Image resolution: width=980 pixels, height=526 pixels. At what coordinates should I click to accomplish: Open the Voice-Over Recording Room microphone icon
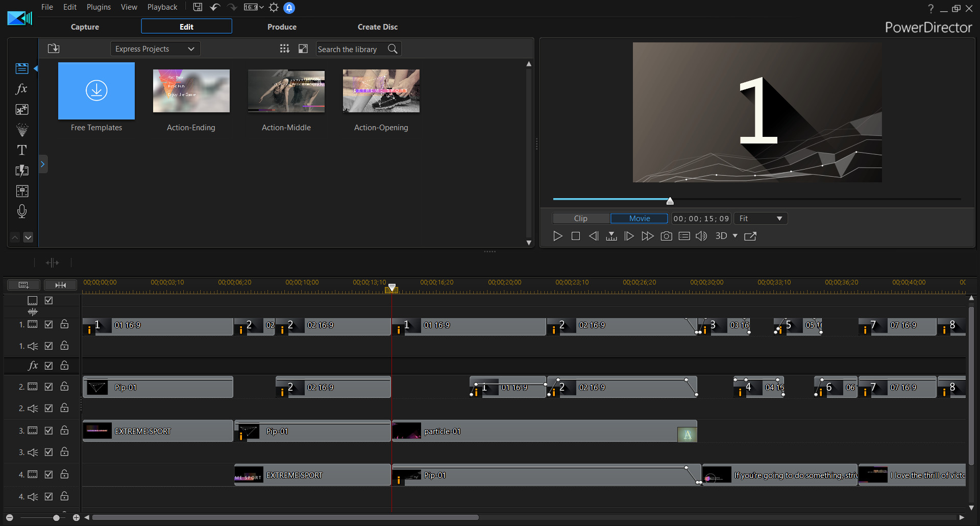22,211
